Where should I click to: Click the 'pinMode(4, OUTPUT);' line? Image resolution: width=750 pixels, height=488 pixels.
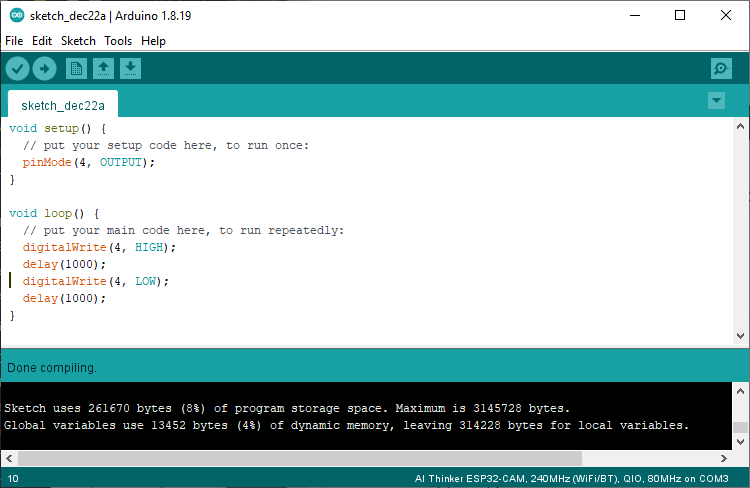pos(88,162)
